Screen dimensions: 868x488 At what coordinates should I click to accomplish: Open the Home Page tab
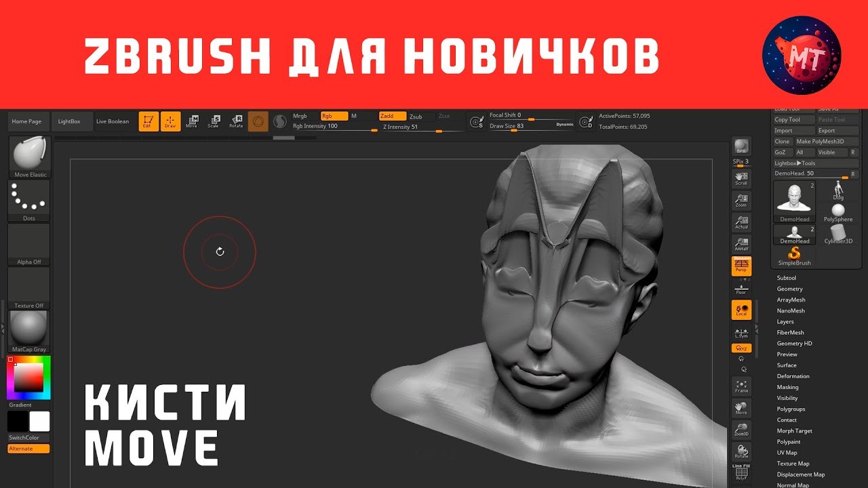[x=26, y=121]
